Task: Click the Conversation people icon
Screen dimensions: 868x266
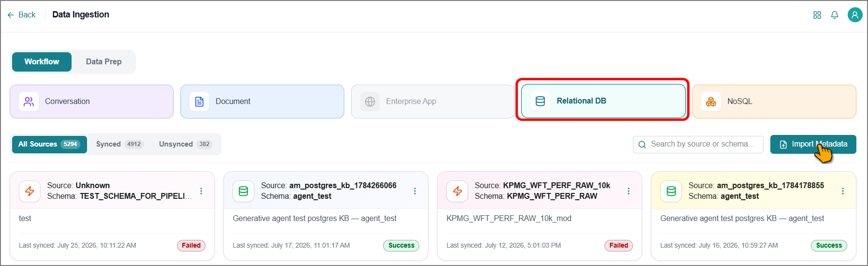Action: tap(29, 102)
